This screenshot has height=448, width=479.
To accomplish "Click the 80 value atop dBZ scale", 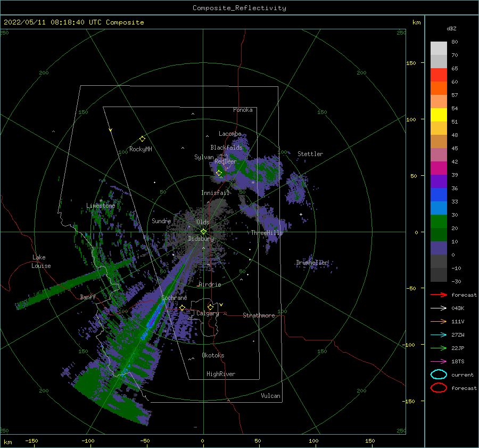I will [455, 42].
